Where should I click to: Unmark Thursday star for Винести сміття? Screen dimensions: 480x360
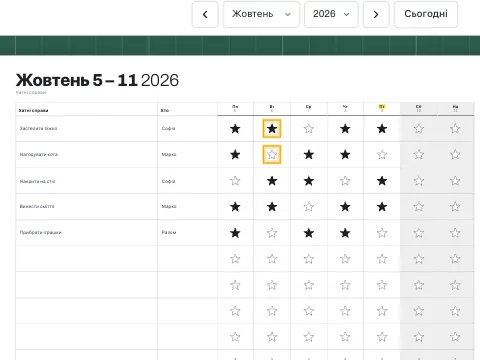tap(345, 207)
